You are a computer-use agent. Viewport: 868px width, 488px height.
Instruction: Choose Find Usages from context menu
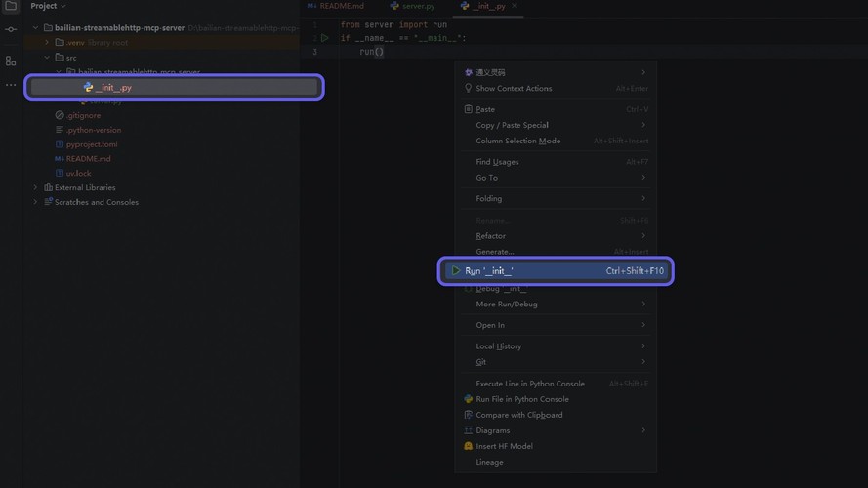[x=497, y=162]
